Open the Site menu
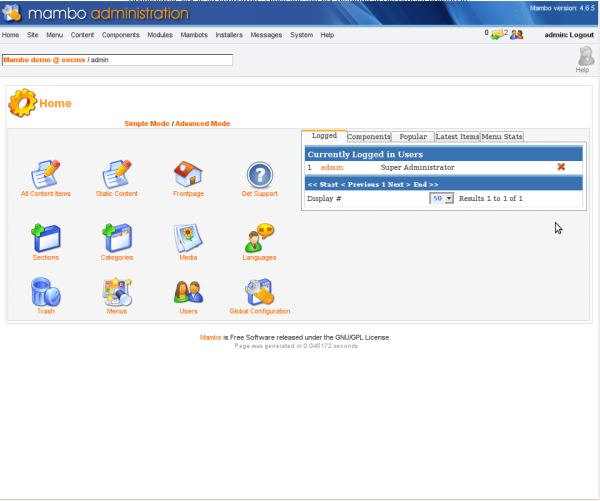Viewport: 600px width, 501px height. [33, 35]
